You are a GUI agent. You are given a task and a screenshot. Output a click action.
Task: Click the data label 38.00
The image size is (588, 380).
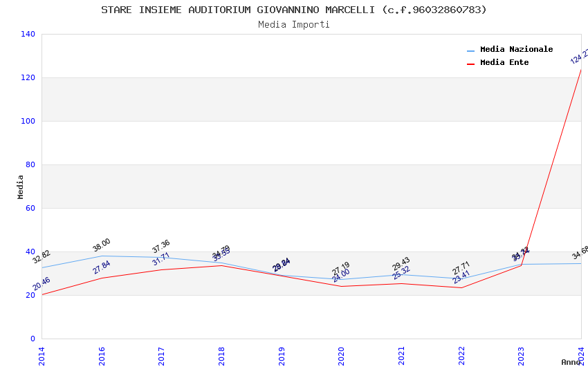[101, 245]
